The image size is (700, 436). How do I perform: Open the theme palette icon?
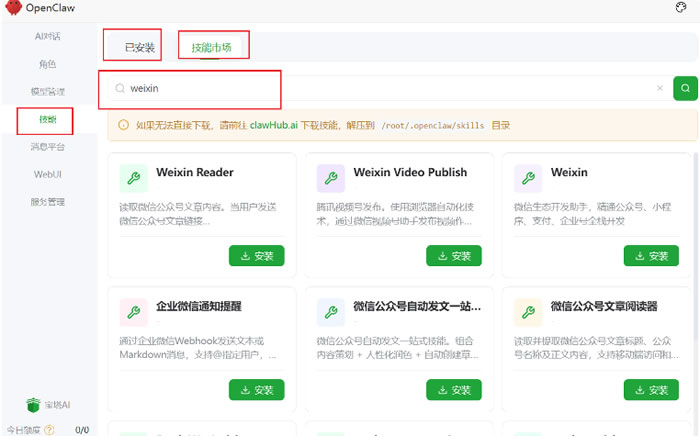681,8
